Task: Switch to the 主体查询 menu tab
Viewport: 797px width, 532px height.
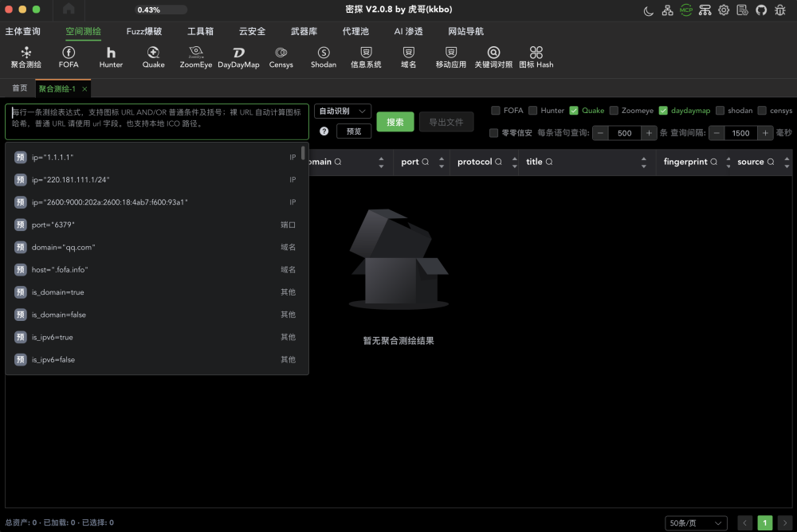Action: 23,32
